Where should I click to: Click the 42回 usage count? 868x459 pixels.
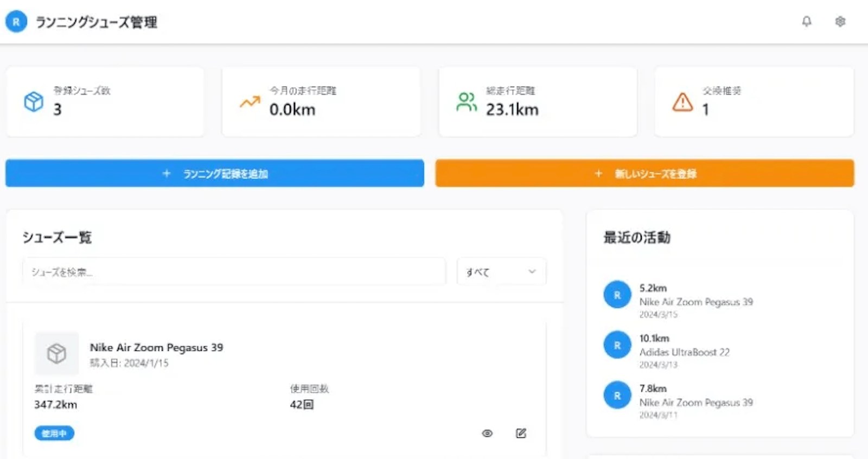click(302, 404)
